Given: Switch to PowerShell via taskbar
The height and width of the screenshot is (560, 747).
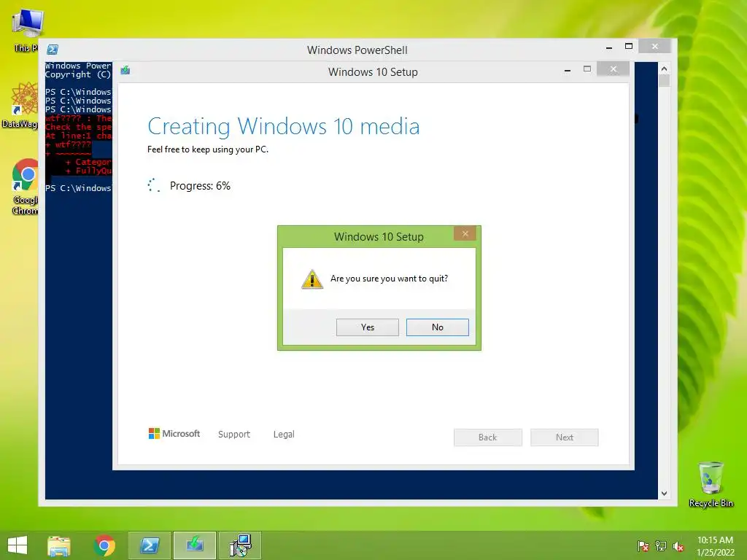Looking at the screenshot, I should (150, 545).
